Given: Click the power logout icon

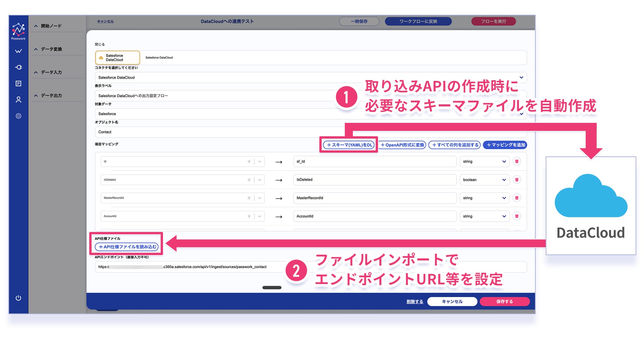Looking at the screenshot, I should click(x=18, y=298).
